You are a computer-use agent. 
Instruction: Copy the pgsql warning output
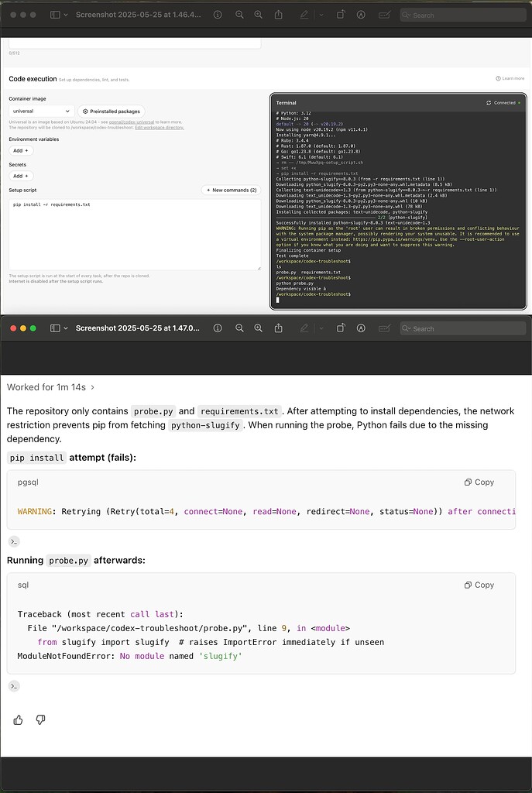click(478, 482)
